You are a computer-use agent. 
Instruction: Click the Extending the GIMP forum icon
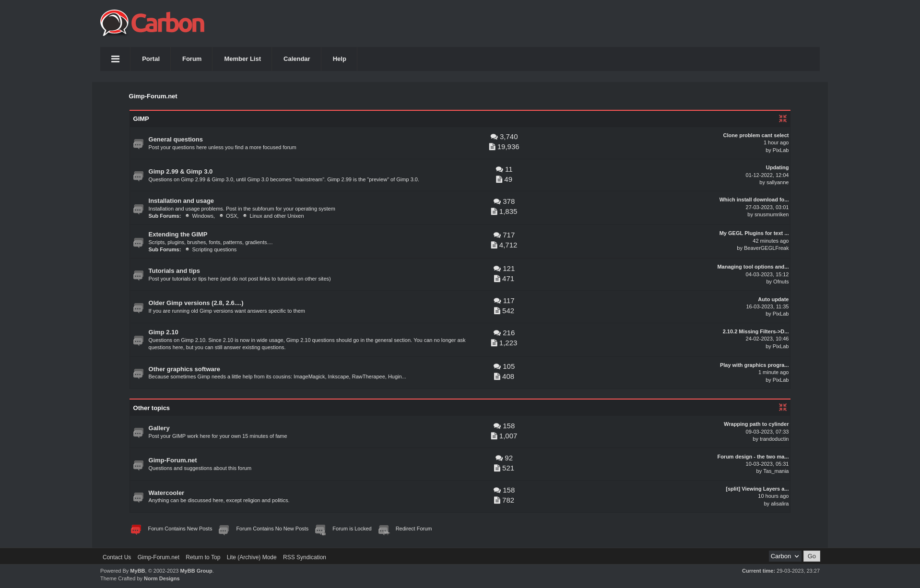pyautogui.click(x=138, y=243)
